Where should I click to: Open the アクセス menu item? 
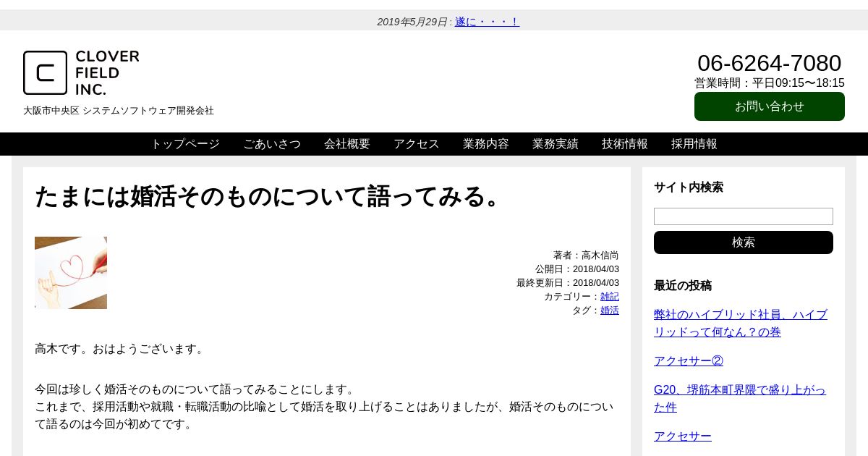coord(417,144)
